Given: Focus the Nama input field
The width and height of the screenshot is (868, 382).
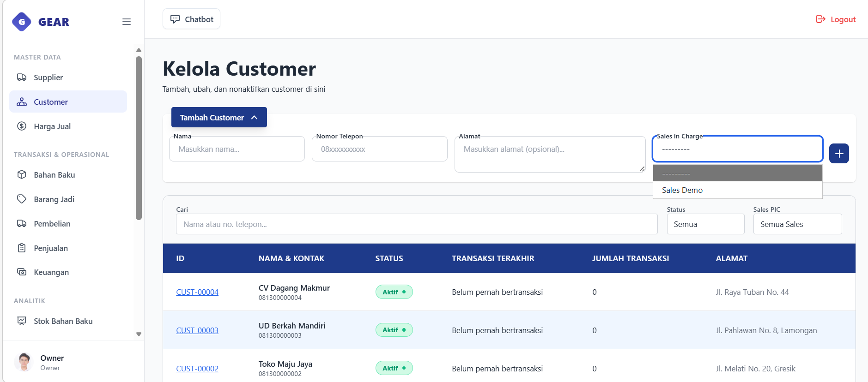Looking at the screenshot, I should pos(237,149).
